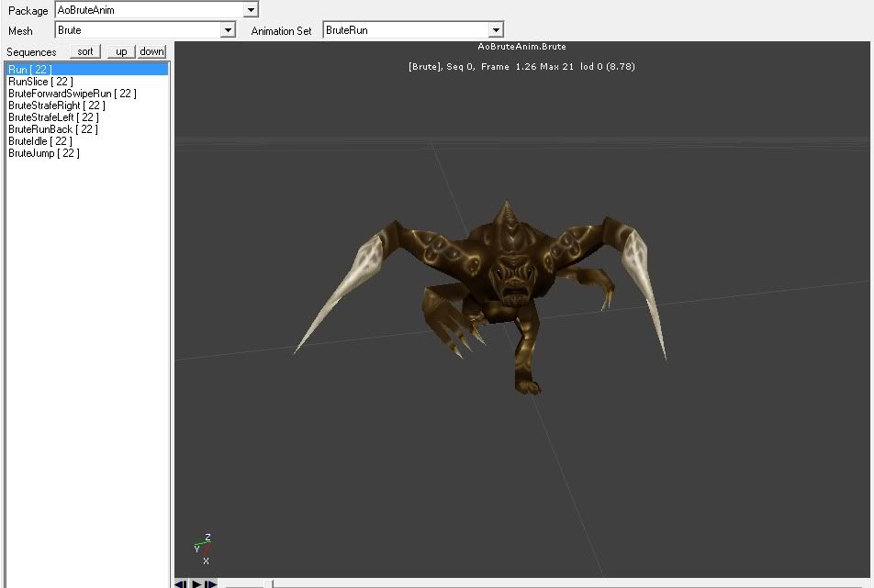Move sequence up with up button
Image resolution: width=874 pixels, height=588 pixels.
point(120,51)
